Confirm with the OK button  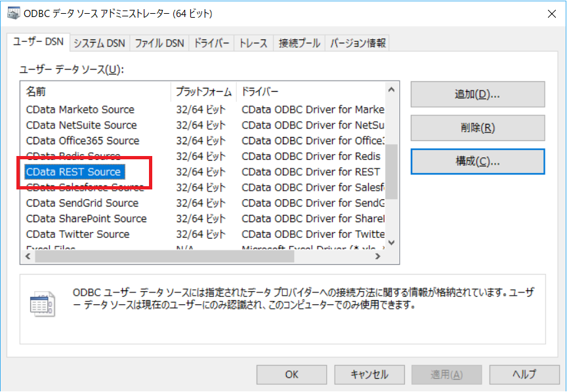click(292, 375)
